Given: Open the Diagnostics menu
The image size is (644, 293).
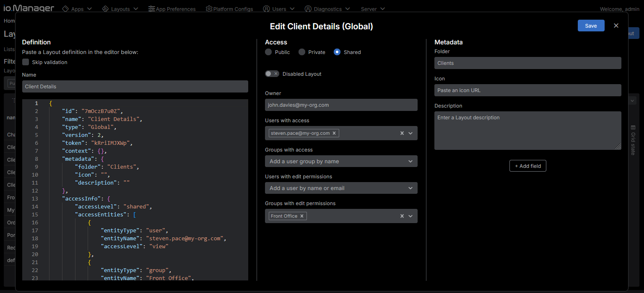Looking at the screenshot, I should (327, 9).
